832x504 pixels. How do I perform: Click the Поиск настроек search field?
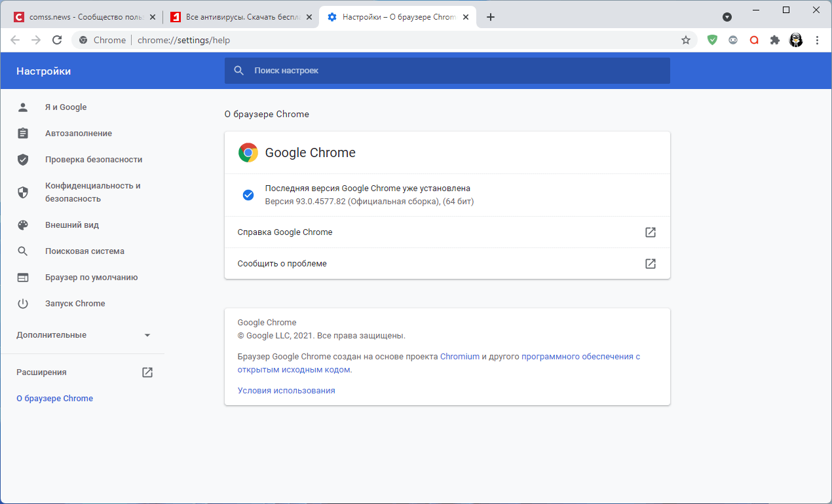(x=447, y=71)
